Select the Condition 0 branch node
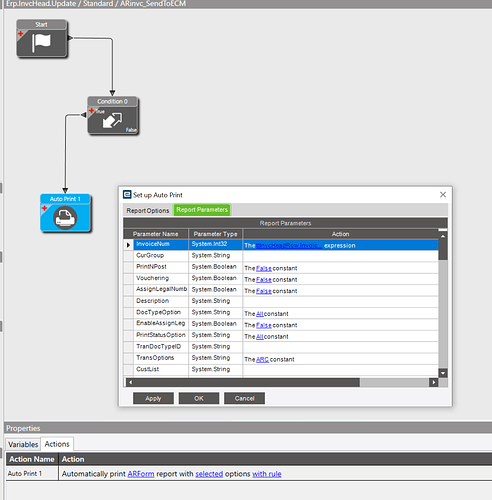 tap(113, 116)
